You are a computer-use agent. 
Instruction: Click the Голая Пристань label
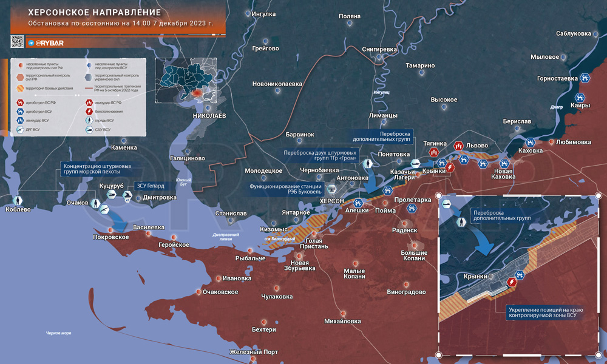(x=314, y=243)
